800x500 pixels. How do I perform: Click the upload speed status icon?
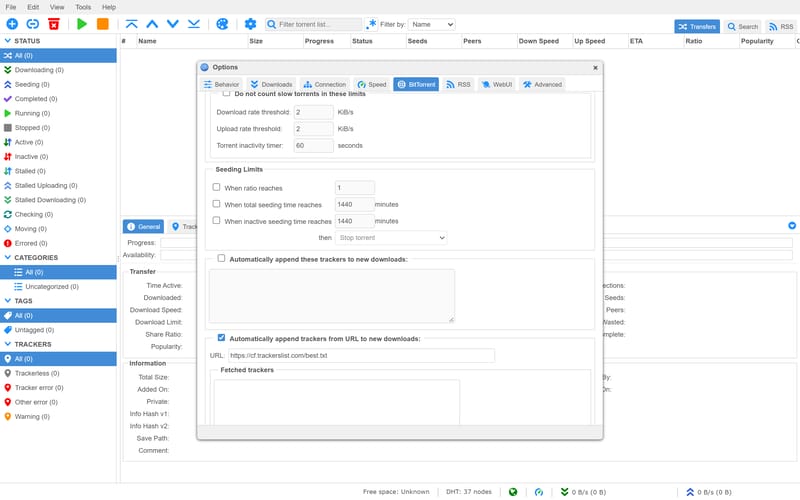tap(690, 492)
